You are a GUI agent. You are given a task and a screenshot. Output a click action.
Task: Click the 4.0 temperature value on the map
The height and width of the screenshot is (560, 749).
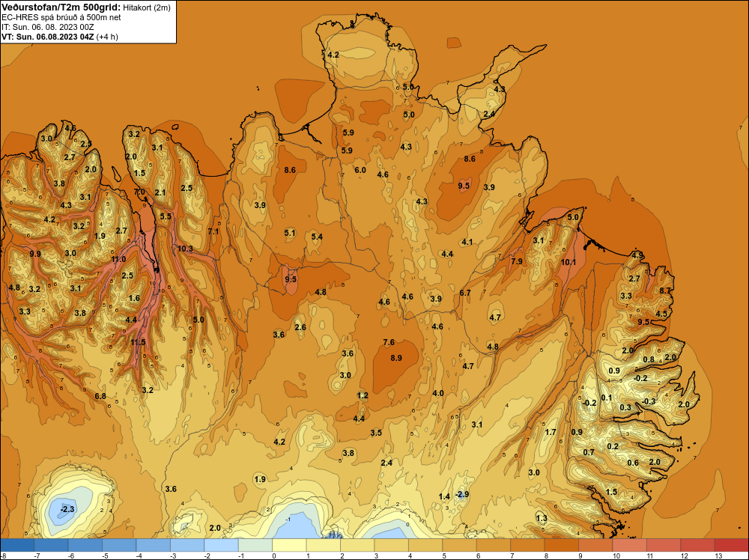[x=438, y=393]
